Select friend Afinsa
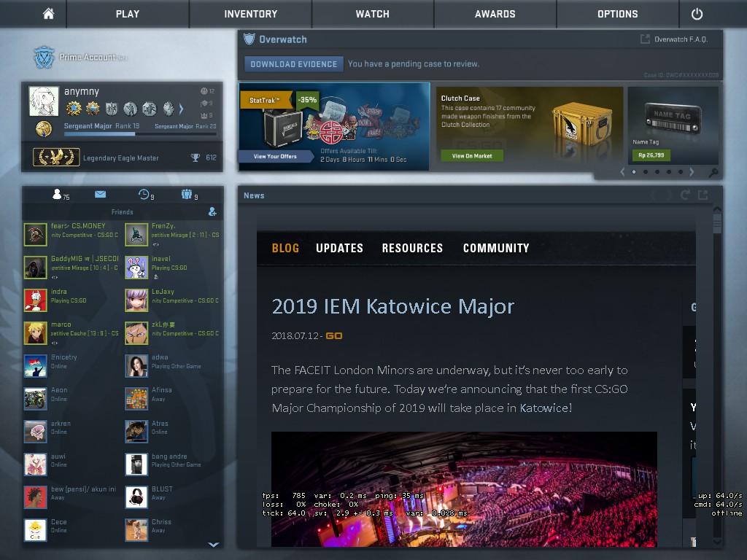This screenshot has width=747, height=560. tap(172, 399)
